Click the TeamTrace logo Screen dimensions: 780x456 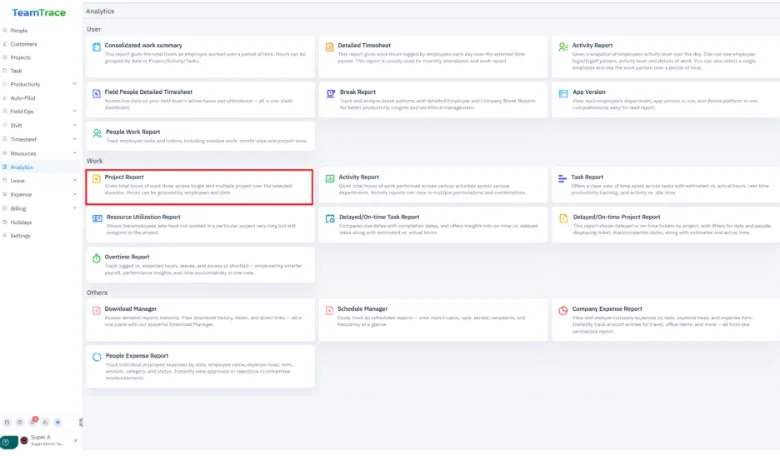[x=39, y=12]
